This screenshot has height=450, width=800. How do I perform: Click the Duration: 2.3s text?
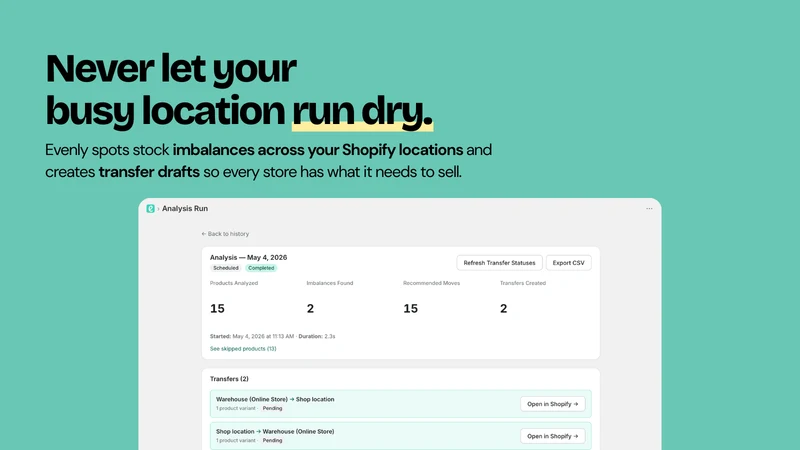pos(317,337)
